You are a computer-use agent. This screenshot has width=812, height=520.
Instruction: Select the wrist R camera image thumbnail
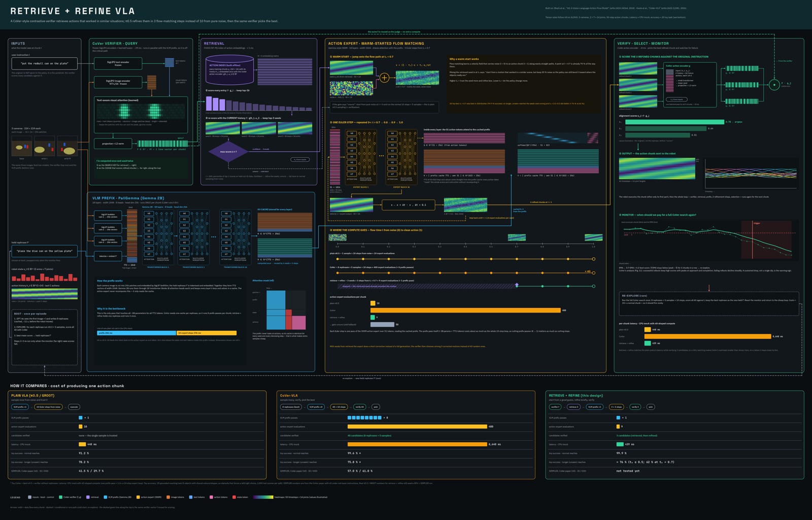67,146
